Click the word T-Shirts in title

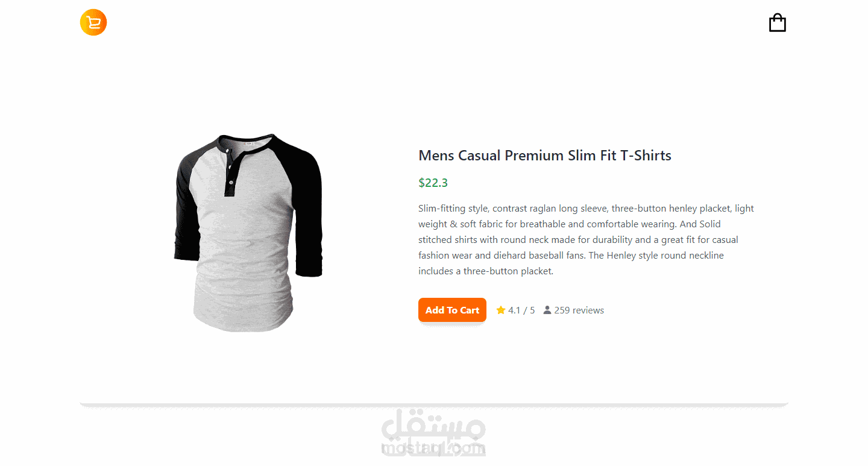coord(646,156)
